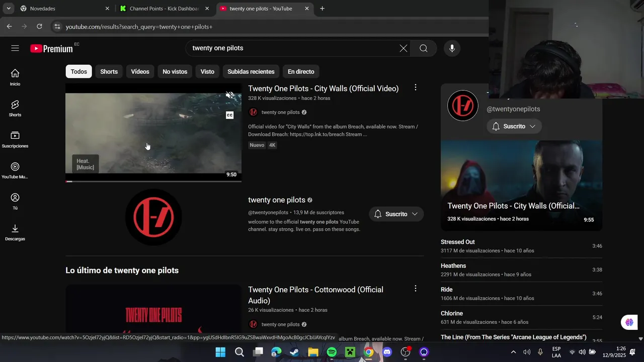Close the Kick Dashboard tab
Viewport: 644px width, 362px height.
pos(207,9)
